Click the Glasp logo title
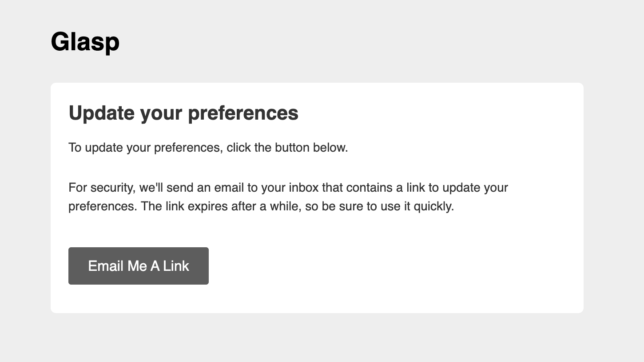The image size is (644, 362). (85, 42)
